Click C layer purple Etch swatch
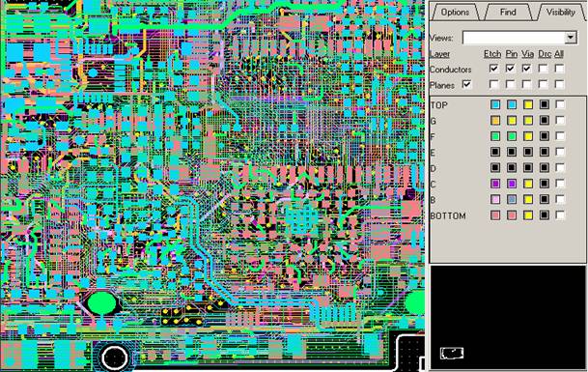Viewport: 588px width, 372px height. click(x=495, y=184)
